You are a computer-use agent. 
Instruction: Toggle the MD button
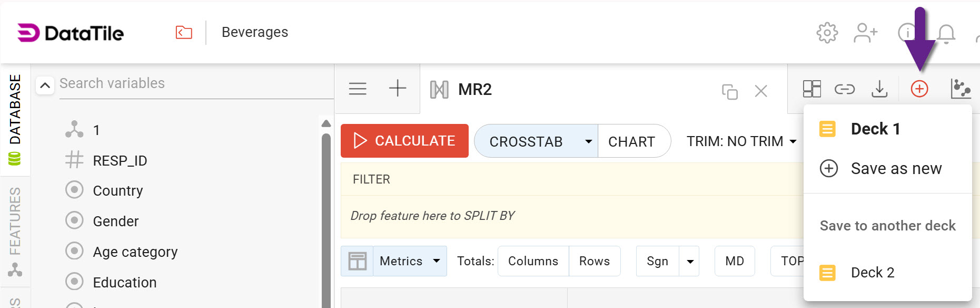(x=734, y=261)
